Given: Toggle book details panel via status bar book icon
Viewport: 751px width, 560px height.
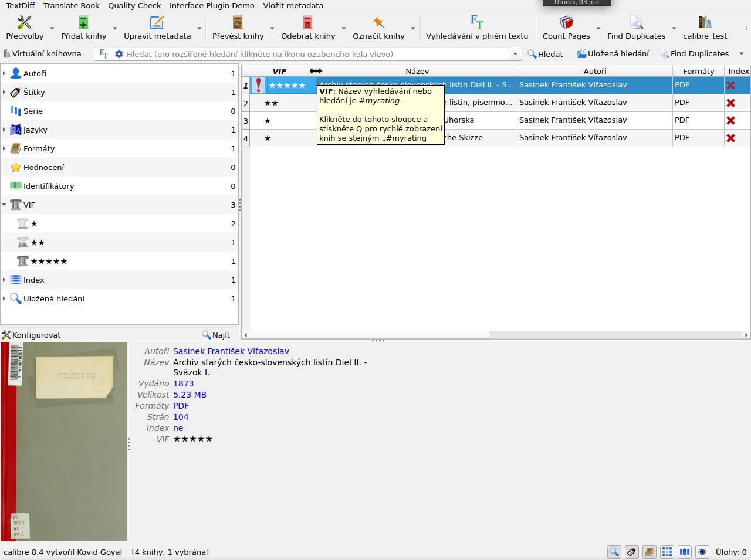Looking at the screenshot, I should (x=649, y=552).
